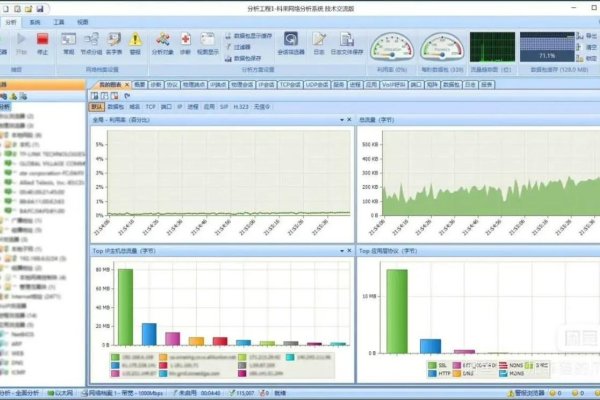Click the new document icon in title bar
This screenshot has height=400, width=600.
(x=6, y=8)
